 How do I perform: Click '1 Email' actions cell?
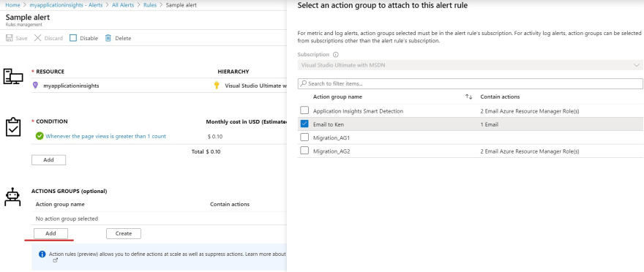click(489, 124)
